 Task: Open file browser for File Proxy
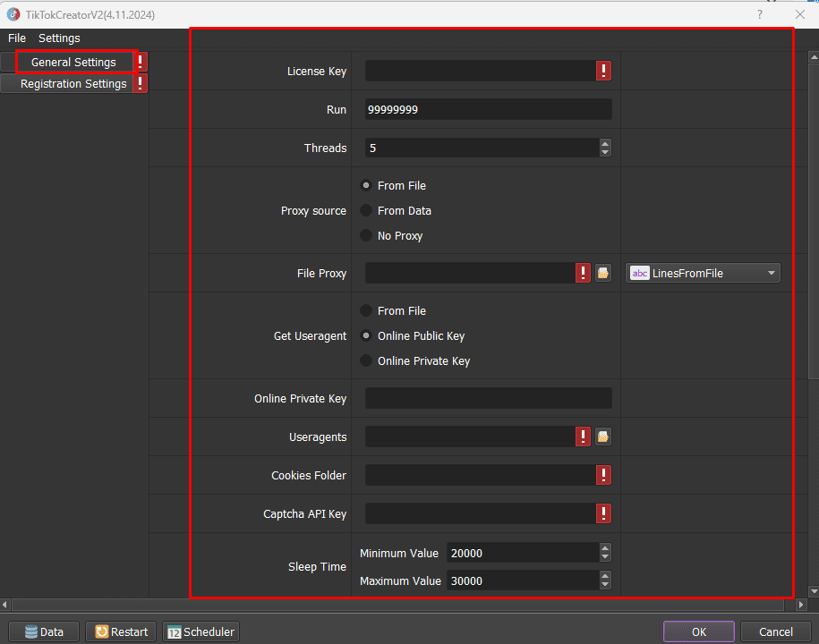click(x=603, y=273)
